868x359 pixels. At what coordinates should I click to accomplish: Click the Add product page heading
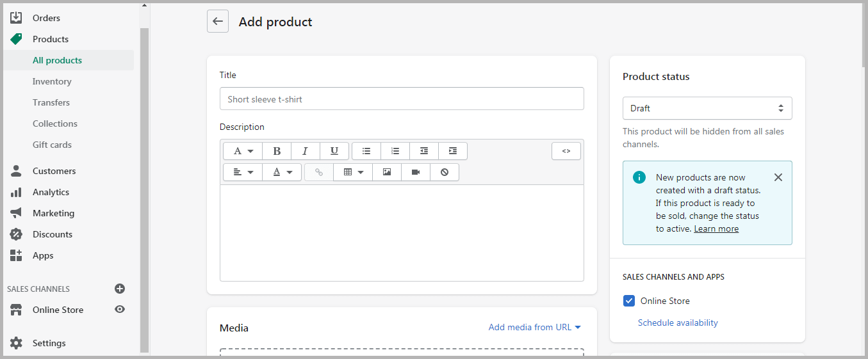(275, 22)
